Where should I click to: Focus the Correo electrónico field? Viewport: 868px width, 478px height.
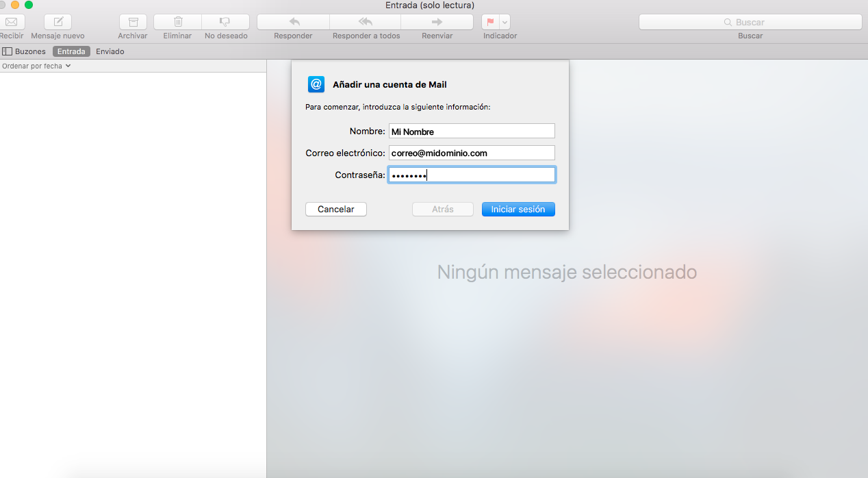[472, 153]
